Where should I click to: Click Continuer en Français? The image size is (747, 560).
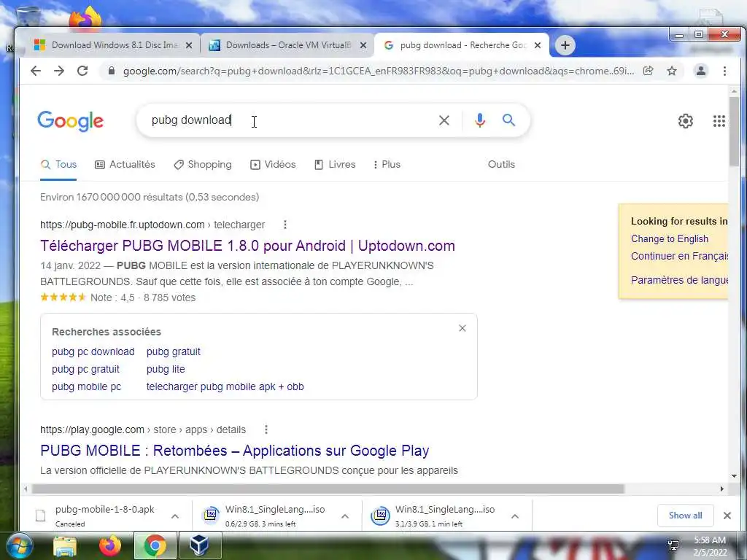coord(679,256)
